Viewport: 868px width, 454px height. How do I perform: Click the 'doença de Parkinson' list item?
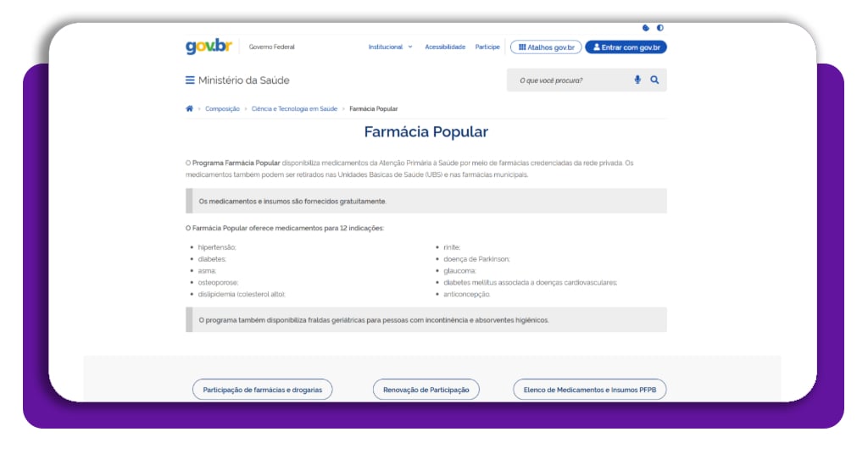click(476, 259)
